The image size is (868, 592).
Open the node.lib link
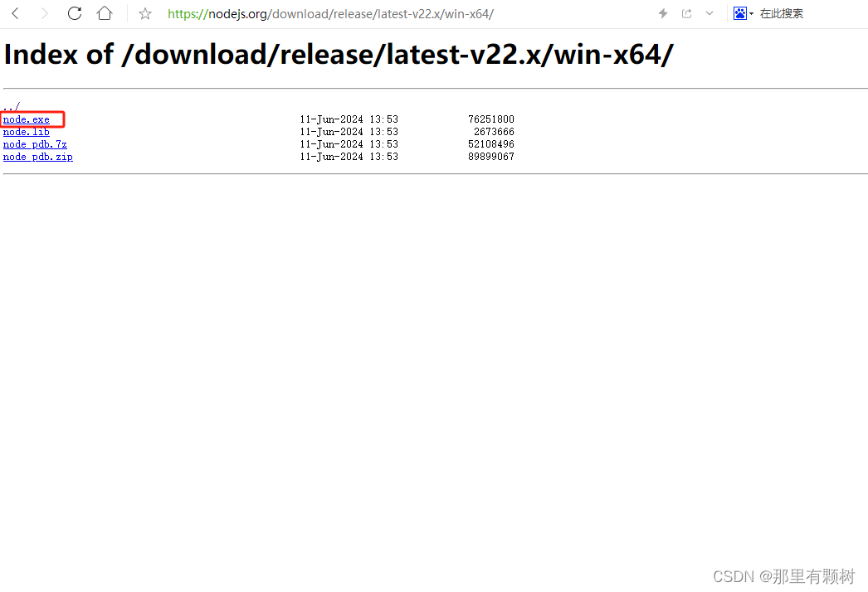click(x=26, y=132)
